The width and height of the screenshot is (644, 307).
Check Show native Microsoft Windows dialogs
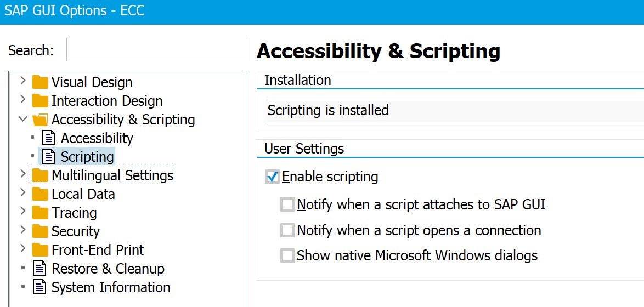coord(287,255)
